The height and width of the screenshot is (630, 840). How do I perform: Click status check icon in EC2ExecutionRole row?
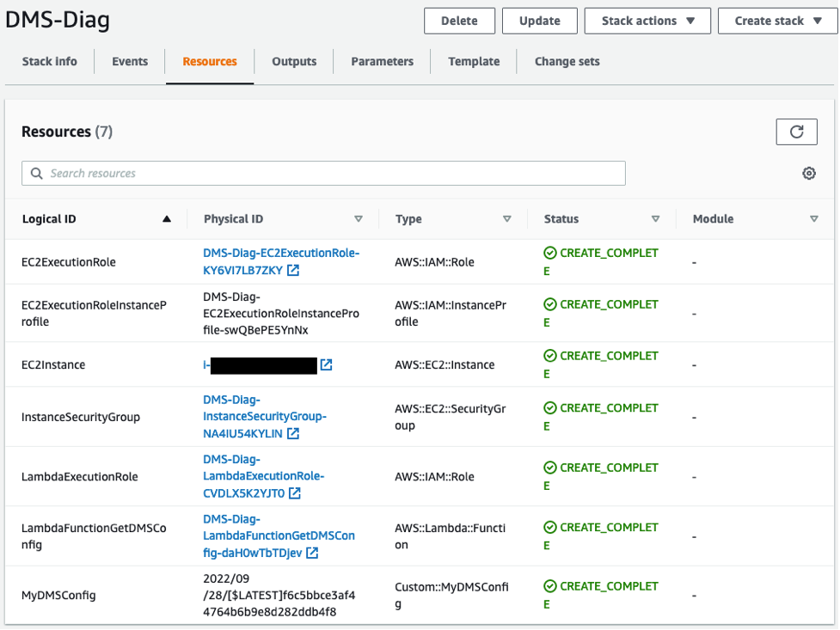click(x=550, y=253)
